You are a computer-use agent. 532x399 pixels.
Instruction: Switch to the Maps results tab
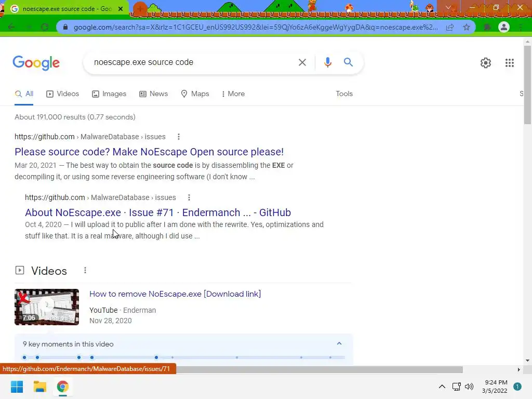(x=195, y=94)
